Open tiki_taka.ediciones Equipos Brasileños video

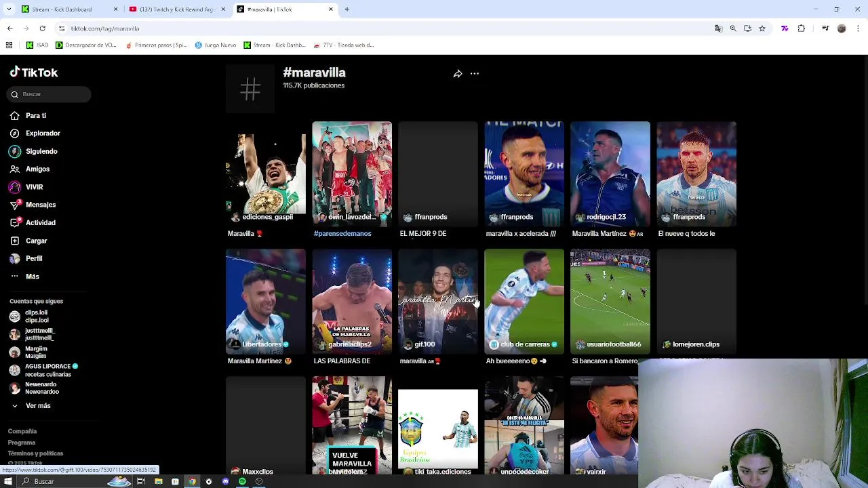[x=438, y=425]
